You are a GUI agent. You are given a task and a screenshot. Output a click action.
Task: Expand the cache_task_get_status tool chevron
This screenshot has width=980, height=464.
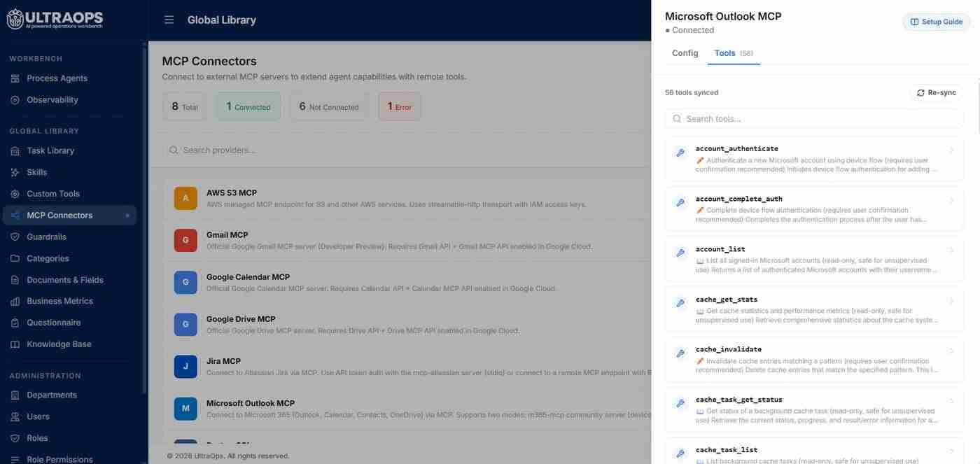click(952, 401)
